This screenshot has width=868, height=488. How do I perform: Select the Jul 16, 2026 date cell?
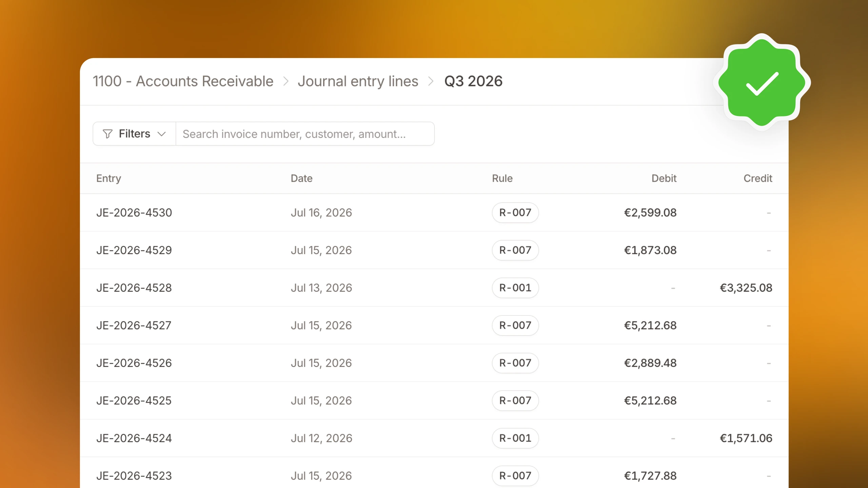[321, 212]
